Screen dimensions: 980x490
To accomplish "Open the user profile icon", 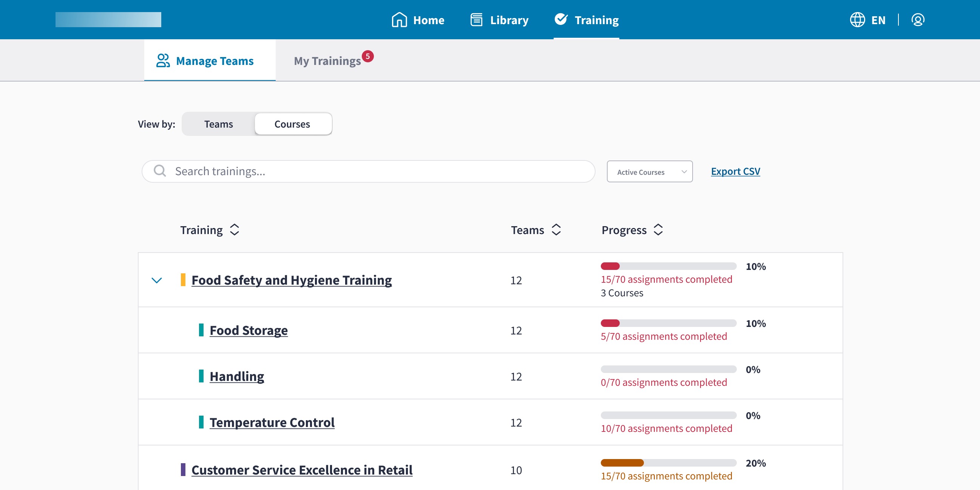I will coord(918,20).
